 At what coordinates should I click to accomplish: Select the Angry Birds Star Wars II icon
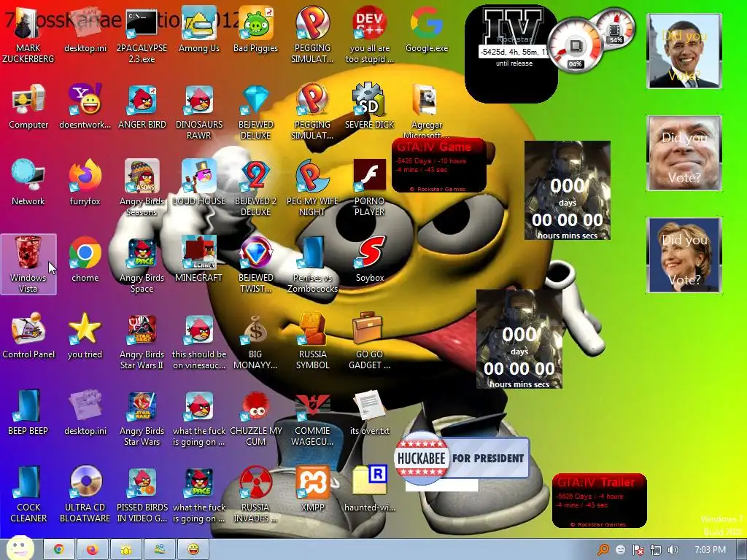point(142,341)
